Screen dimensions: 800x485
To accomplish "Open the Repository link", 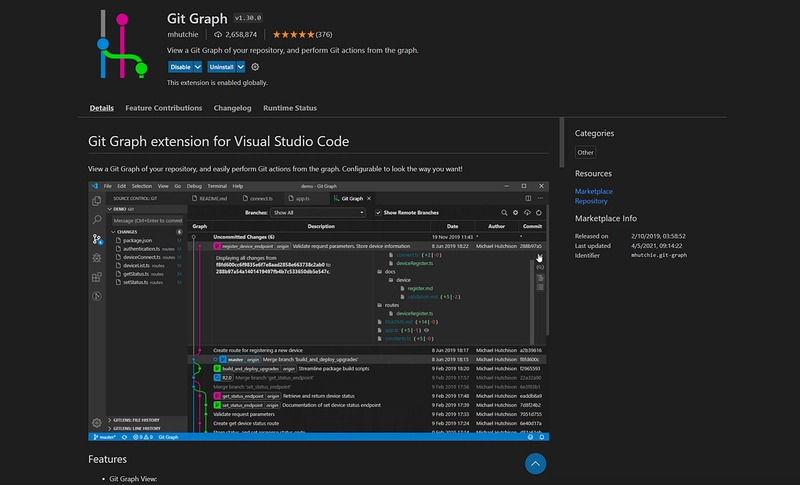I will [x=591, y=201].
